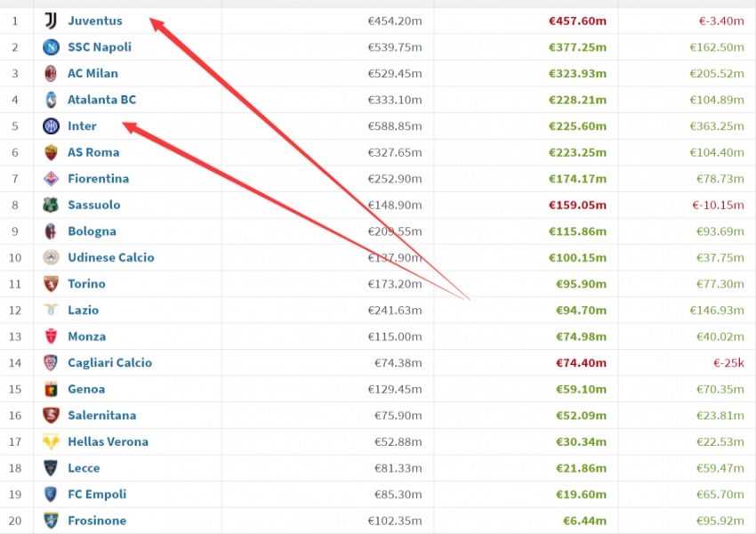Select the AC Milan crest icon
756x534 pixels.
coord(49,73)
